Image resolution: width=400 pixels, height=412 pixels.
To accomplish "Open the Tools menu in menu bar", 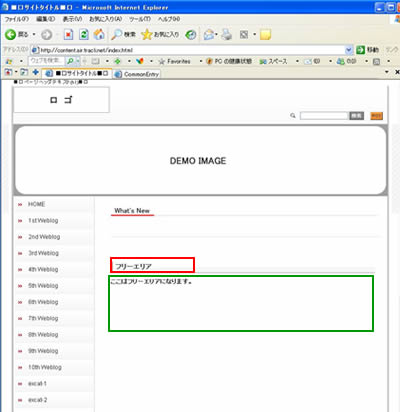I will pos(140,19).
